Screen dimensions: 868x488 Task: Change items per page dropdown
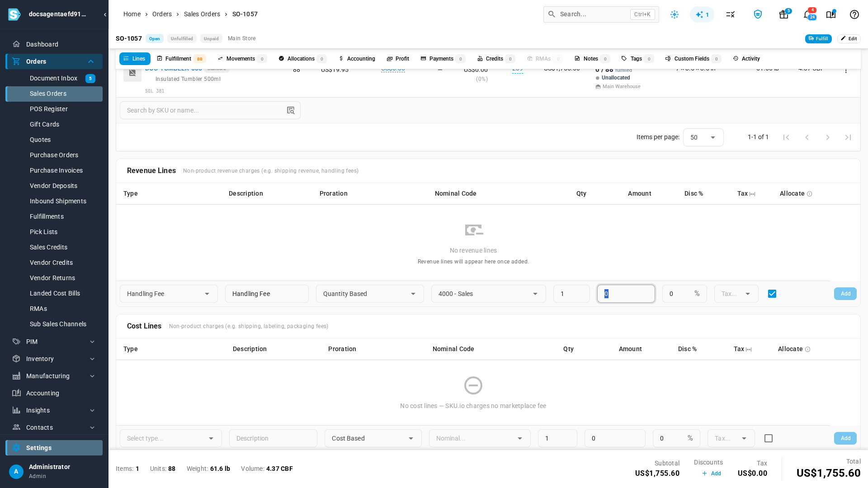click(x=703, y=137)
